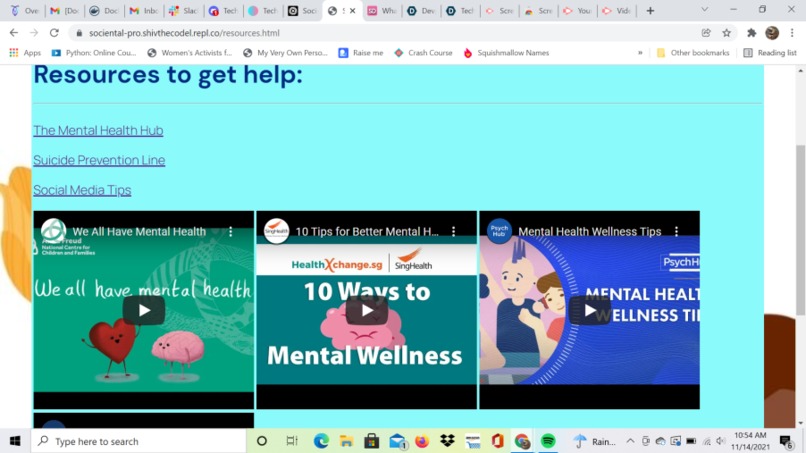806x453 pixels.
Task: Open File Explorer from the taskbar
Action: coord(346,441)
